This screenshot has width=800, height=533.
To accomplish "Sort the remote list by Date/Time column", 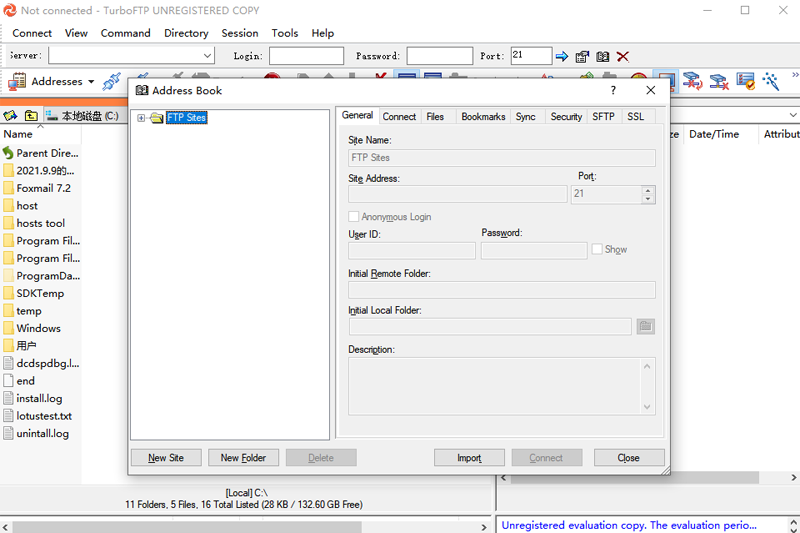I will coord(720,134).
